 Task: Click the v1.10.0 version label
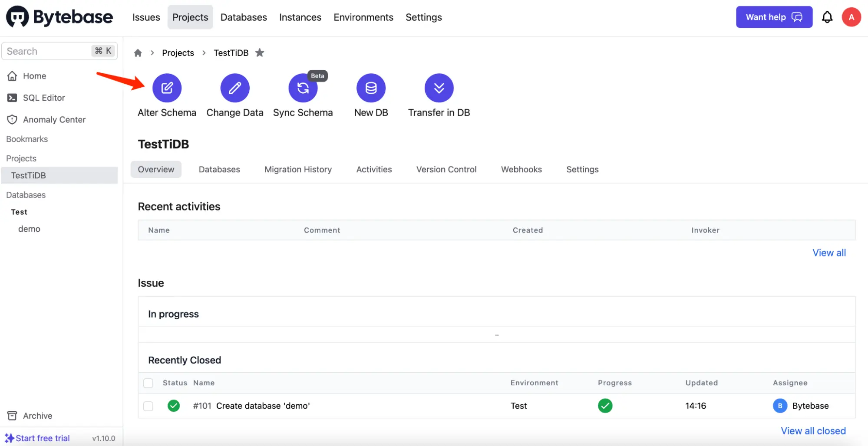[x=104, y=438]
